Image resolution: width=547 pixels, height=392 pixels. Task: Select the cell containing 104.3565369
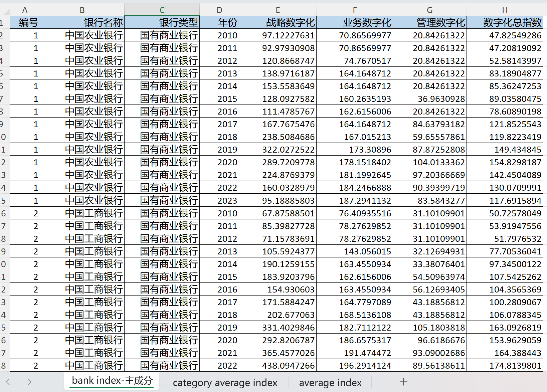505,289
